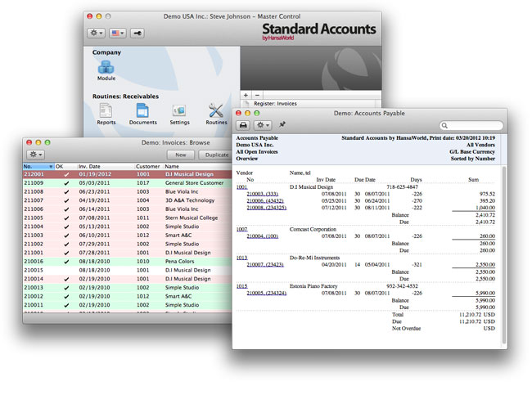Open invoice 210006 (43432) link
532x413 pixels.
[265, 200]
